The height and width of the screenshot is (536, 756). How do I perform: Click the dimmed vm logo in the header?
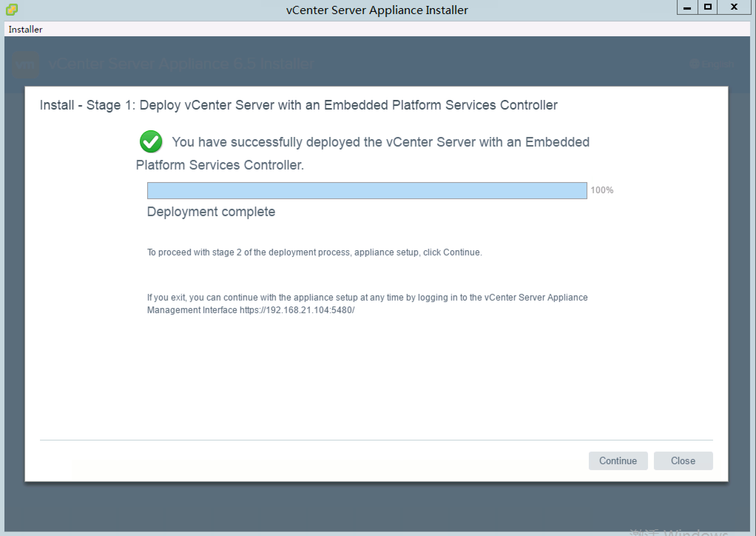click(x=25, y=64)
